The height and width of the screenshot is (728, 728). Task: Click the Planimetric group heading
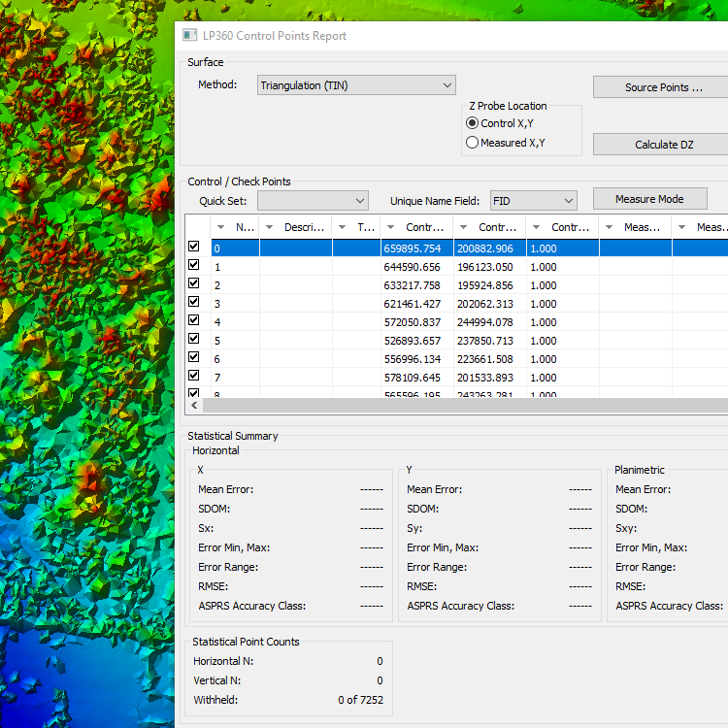(640, 470)
